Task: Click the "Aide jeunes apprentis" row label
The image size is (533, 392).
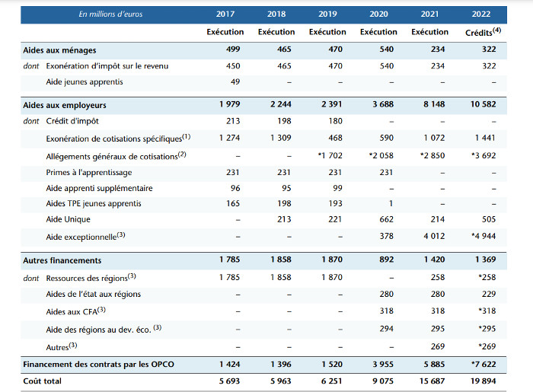Action: pyautogui.click(x=84, y=81)
